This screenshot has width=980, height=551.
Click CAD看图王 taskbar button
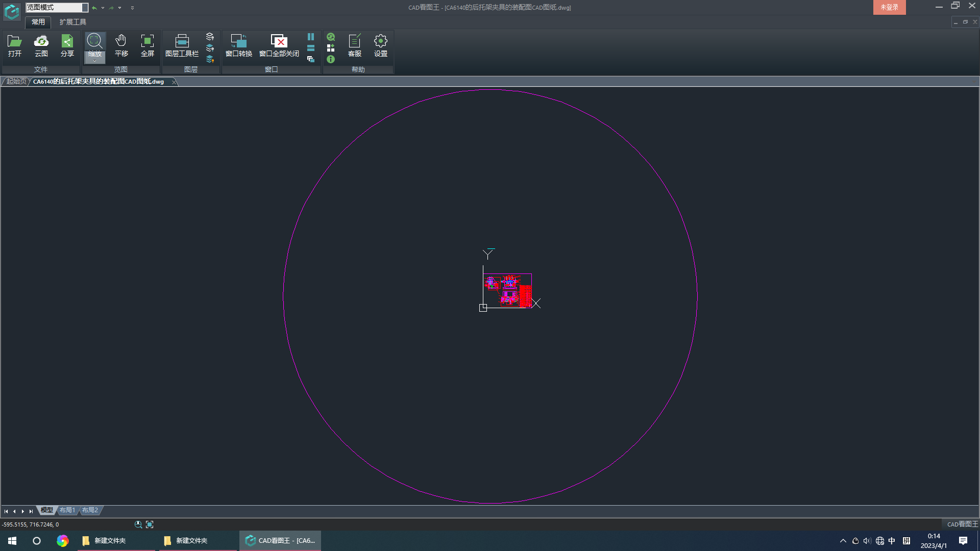[x=280, y=541]
